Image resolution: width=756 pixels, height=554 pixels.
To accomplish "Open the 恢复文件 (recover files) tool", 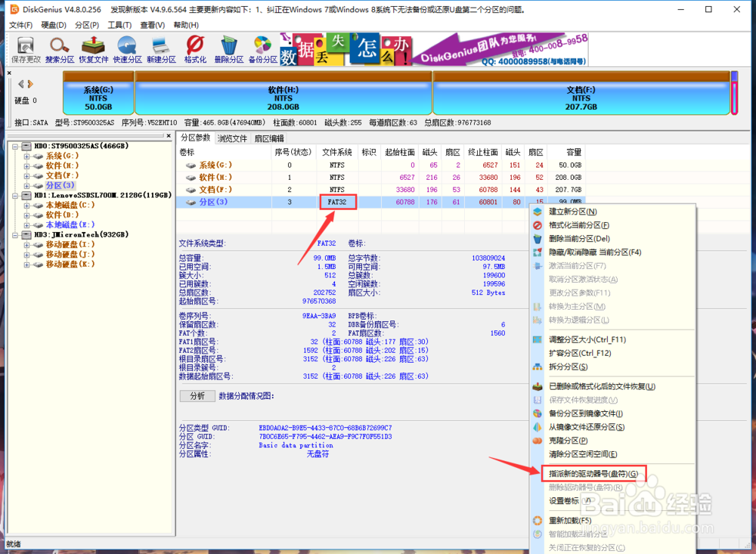I will (x=92, y=47).
